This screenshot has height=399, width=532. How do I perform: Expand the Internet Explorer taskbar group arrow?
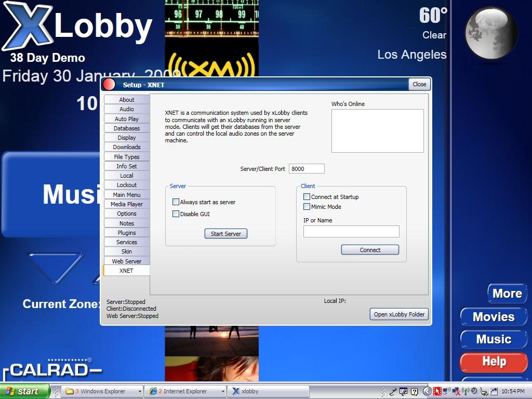coord(223,392)
